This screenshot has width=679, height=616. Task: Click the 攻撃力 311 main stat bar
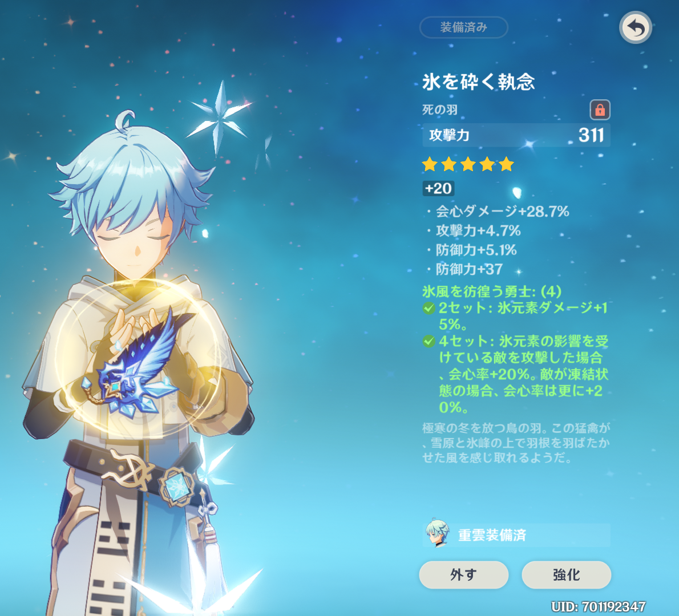[516, 135]
